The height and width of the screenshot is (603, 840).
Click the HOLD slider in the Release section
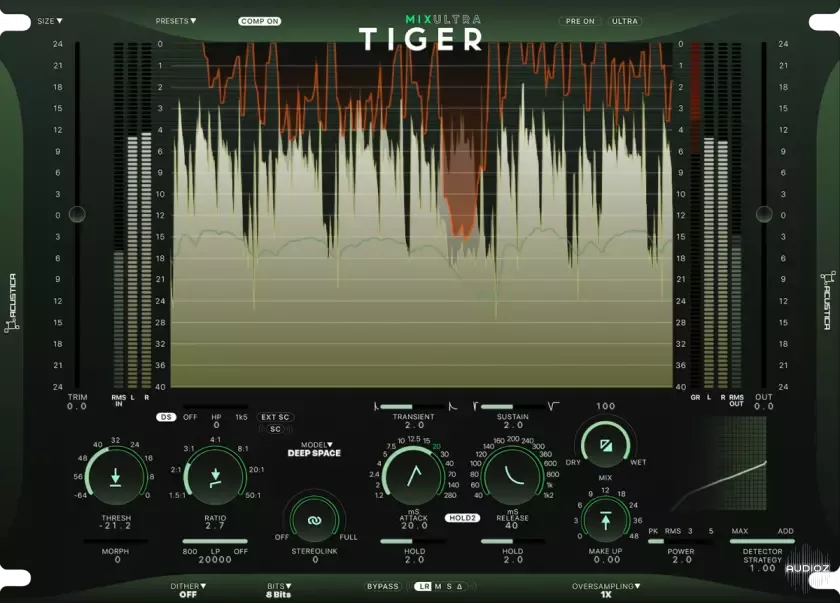tap(513, 541)
